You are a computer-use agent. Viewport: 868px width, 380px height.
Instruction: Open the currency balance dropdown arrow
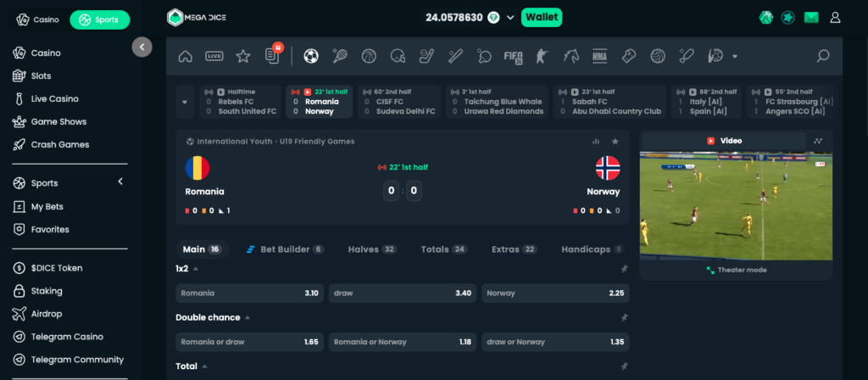510,18
